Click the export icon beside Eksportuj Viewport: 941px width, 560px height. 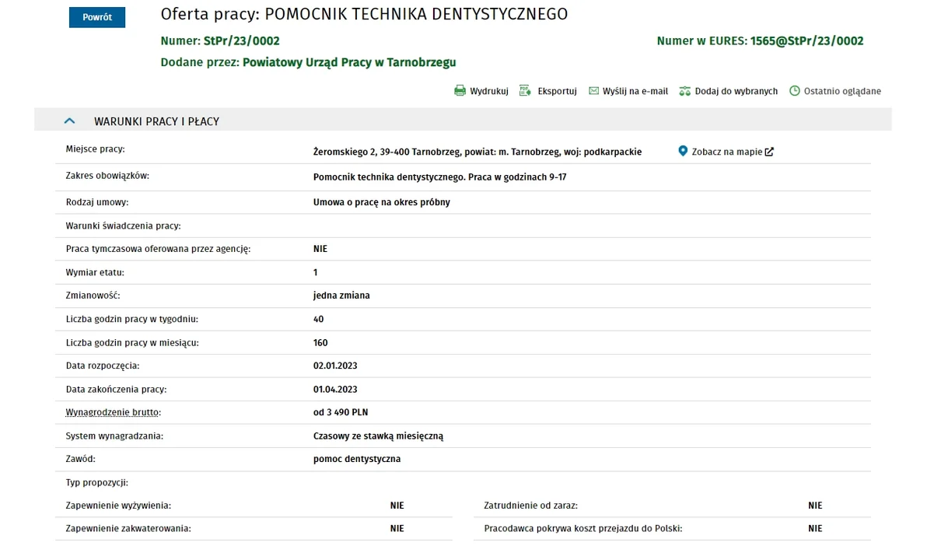(525, 91)
